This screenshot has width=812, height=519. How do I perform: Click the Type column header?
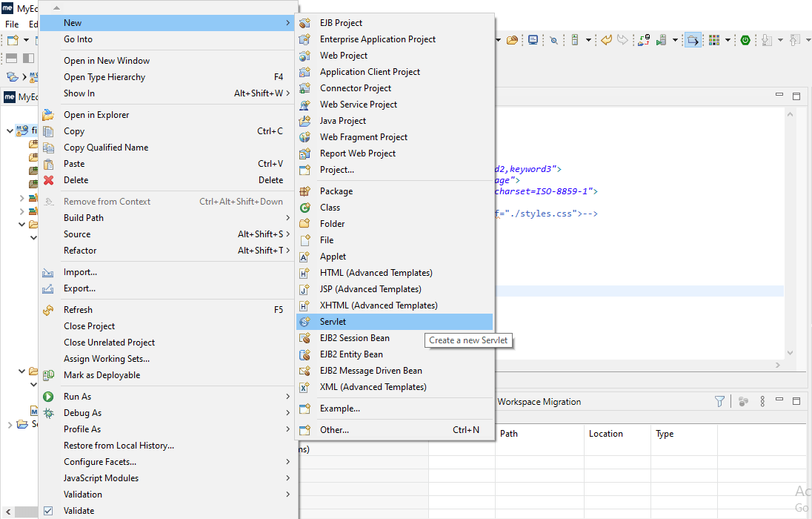click(684, 434)
